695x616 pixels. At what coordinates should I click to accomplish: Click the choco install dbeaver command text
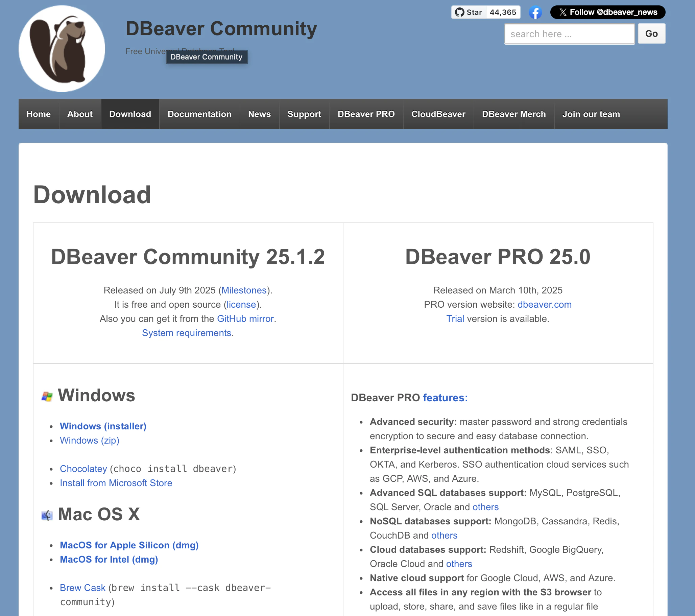(173, 469)
